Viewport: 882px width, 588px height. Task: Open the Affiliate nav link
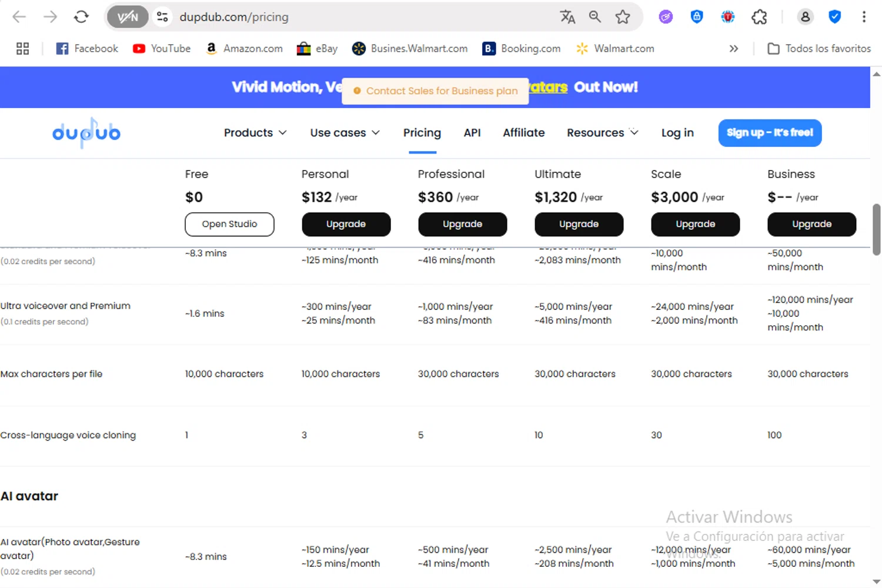(524, 133)
